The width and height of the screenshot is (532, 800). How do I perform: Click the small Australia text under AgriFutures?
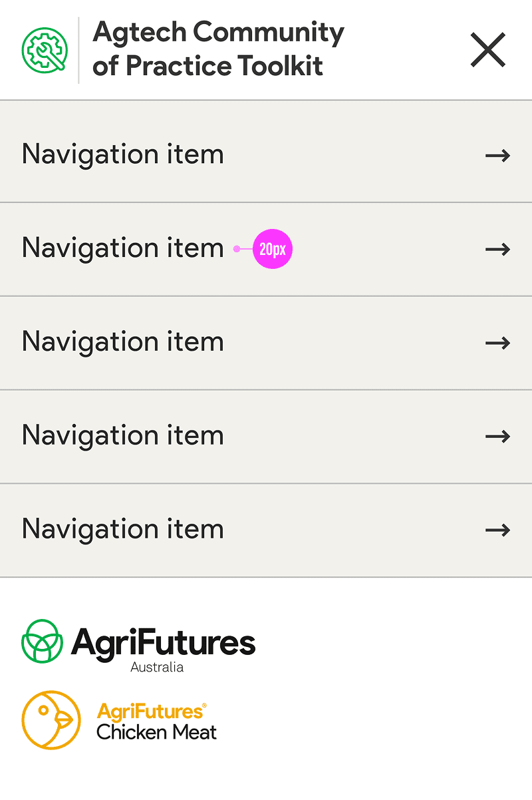pos(157,667)
